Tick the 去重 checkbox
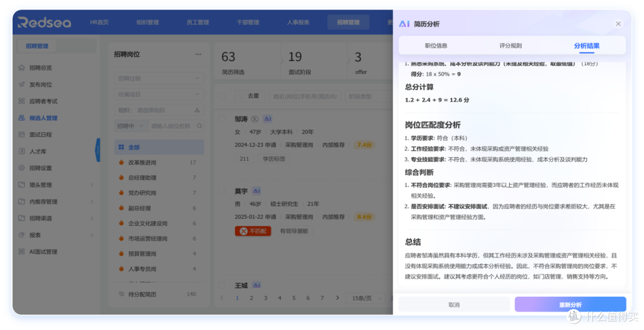 pyautogui.click(x=241, y=96)
